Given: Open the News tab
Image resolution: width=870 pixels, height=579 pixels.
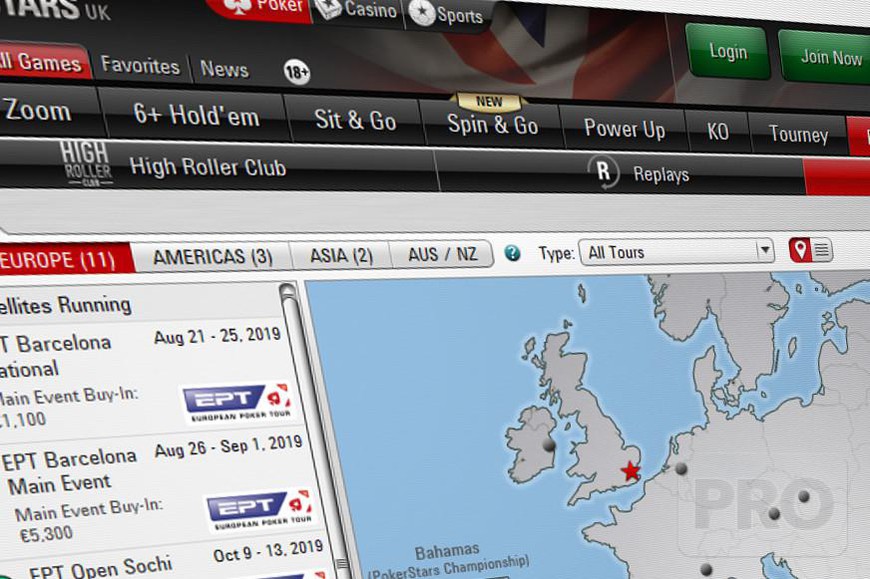Looking at the screenshot, I should [x=224, y=69].
